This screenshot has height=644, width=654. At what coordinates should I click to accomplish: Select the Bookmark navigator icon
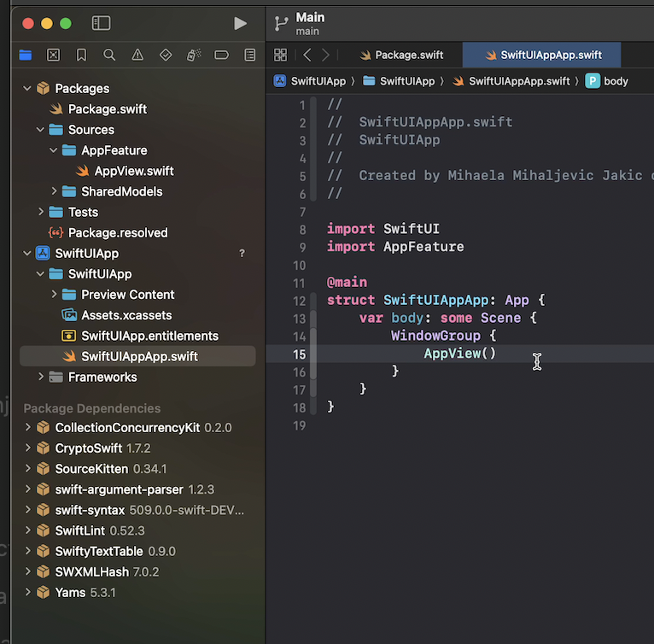(81, 55)
